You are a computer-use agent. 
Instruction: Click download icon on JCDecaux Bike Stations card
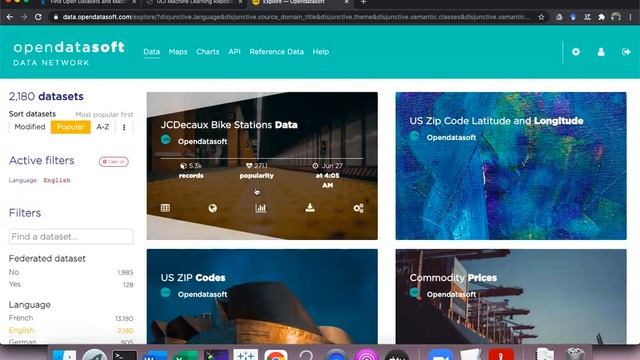pos(310,208)
